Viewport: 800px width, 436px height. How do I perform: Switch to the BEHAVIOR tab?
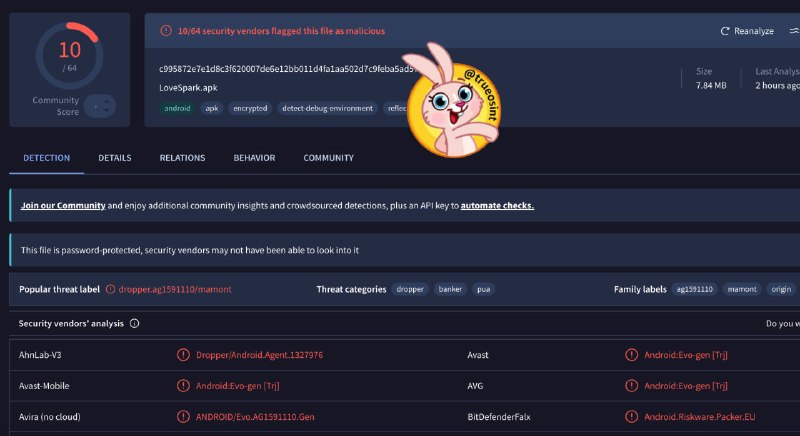click(x=254, y=158)
